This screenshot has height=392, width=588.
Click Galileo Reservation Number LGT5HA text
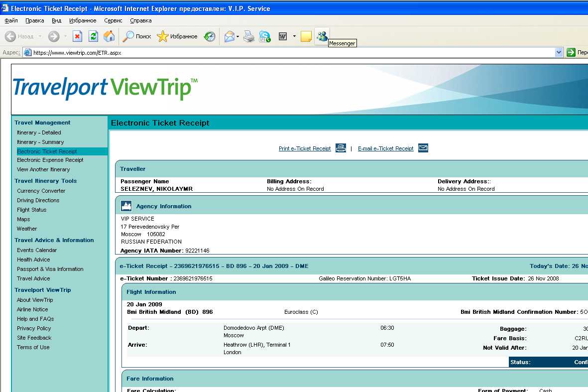point(365,278)
